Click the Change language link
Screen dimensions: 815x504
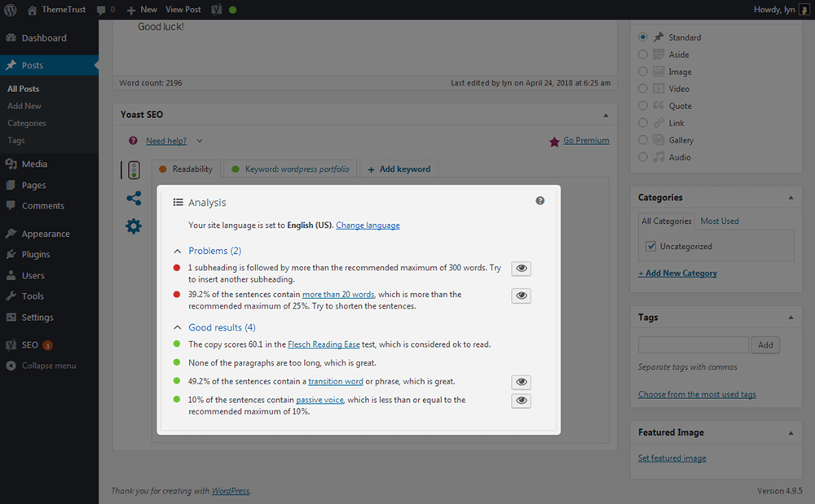click(368, 226)
